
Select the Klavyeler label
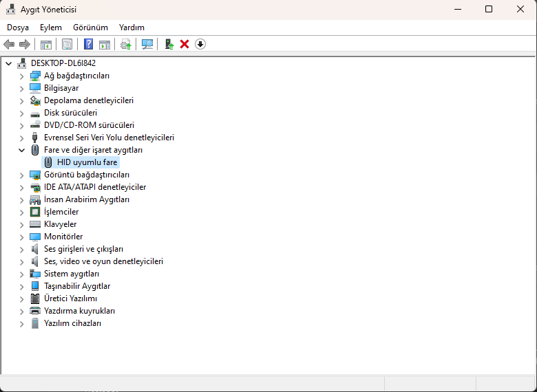point(61,224)
